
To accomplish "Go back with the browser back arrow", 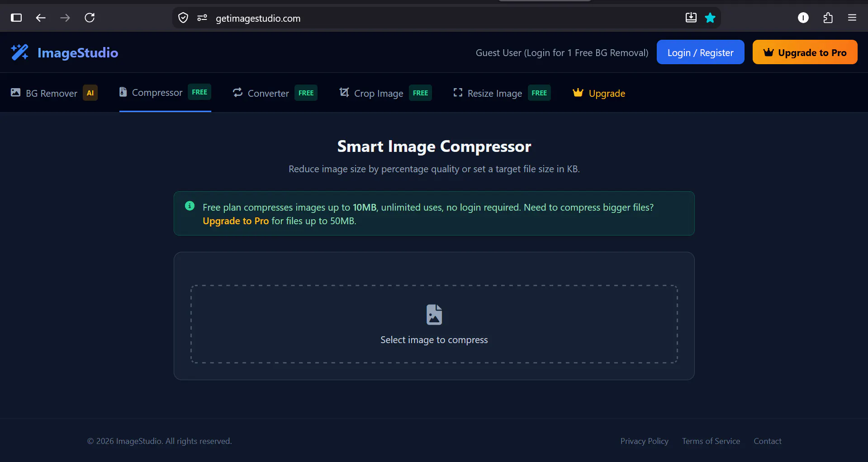I will (41, 18).
